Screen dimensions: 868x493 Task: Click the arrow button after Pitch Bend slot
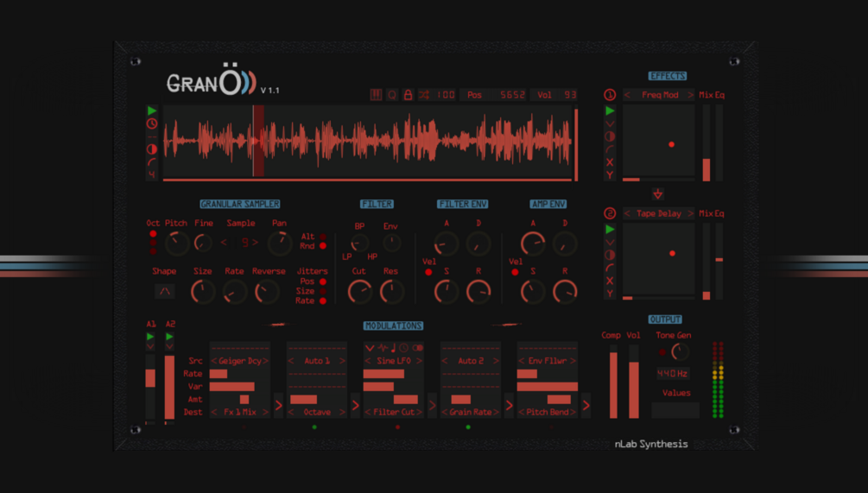(x=586, y=406)
